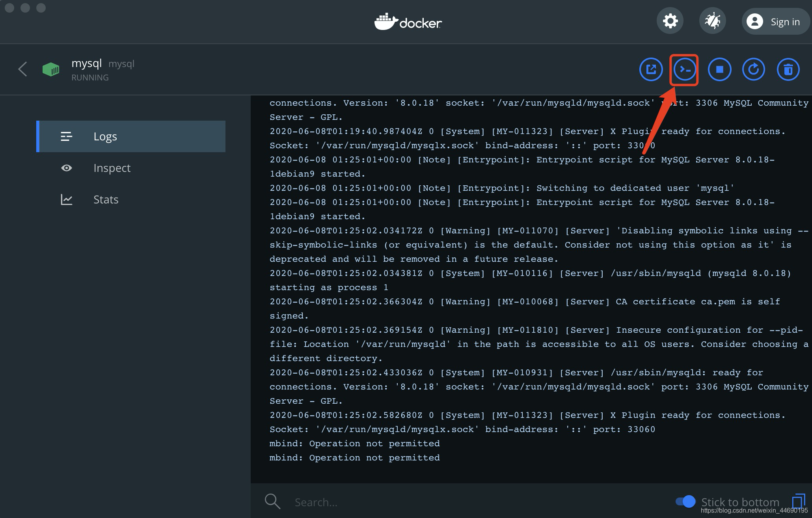Image resolution: width=812 pixels, height=518 pixels.
Task: Restart the mysql container
Action: click(753, 70)
